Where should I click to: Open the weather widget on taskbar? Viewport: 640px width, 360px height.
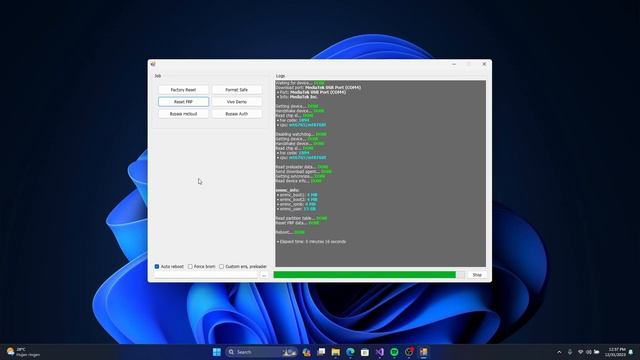pyautogui.click(x=24, y=352)
